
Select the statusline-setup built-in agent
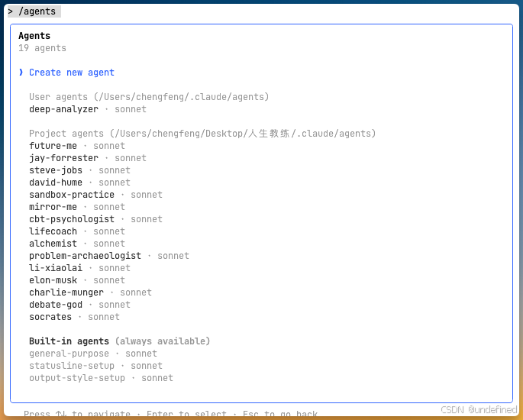[x=95, y=366]
